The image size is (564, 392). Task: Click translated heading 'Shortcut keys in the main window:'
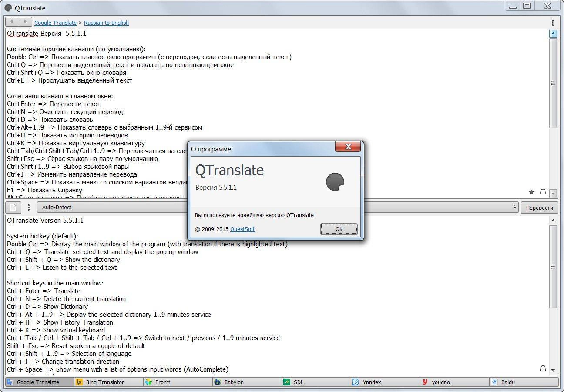55,283
